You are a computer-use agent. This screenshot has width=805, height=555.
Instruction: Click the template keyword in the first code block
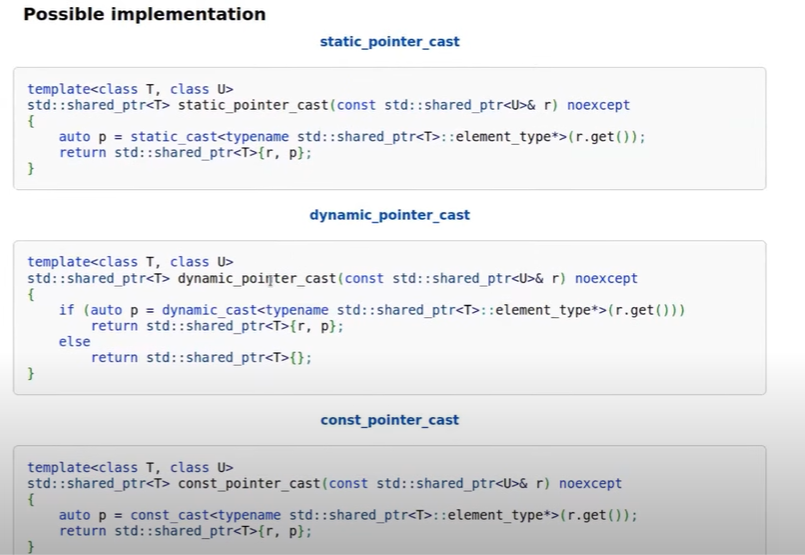click(x=58, y=89)
